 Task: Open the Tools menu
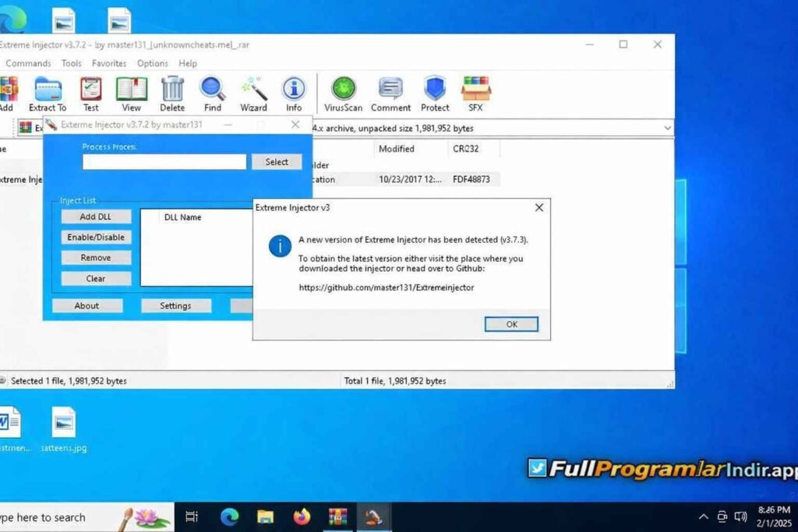[x=72, y=63]
